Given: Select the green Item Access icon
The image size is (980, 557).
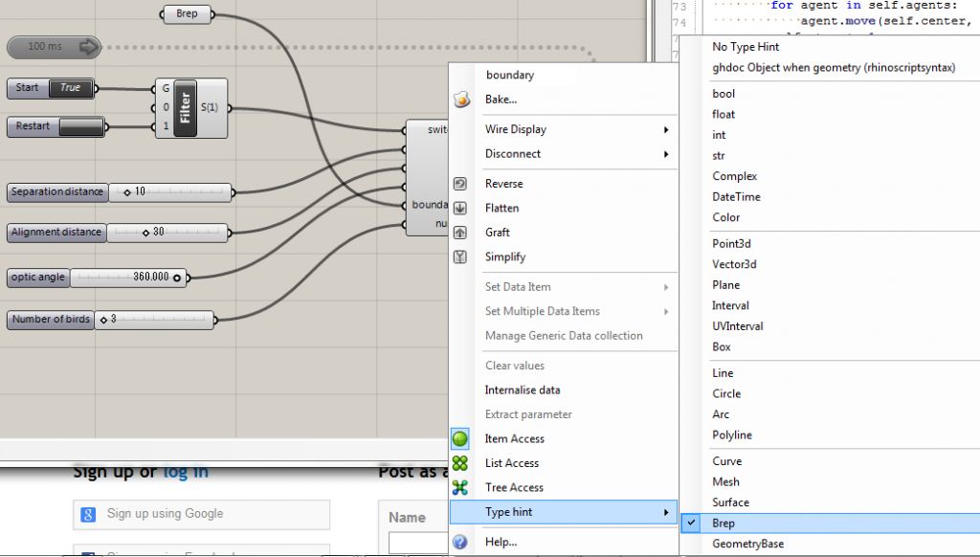Looking at the screenshot, I should click(x=460, y=439).
